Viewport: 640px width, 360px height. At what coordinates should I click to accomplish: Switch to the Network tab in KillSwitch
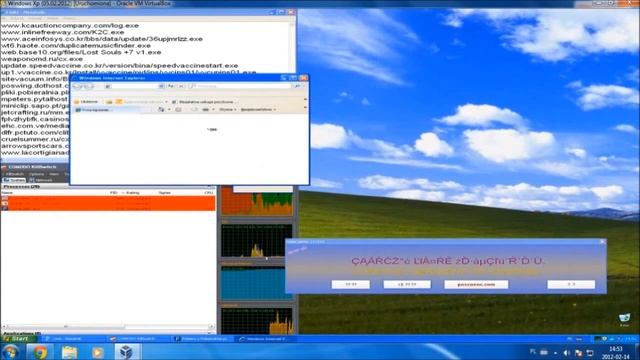click(41, 180)
